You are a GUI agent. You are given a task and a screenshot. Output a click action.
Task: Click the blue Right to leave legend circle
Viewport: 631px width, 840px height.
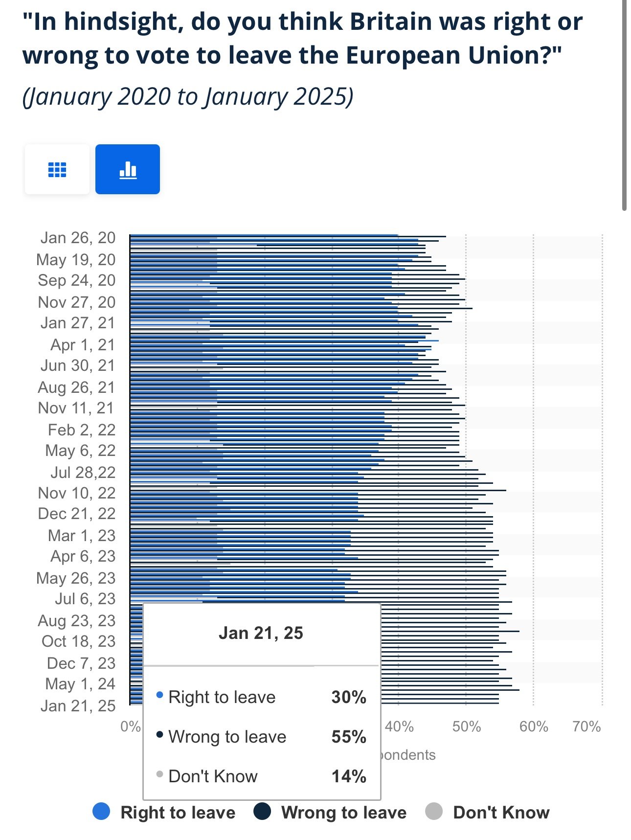point(101,812)
